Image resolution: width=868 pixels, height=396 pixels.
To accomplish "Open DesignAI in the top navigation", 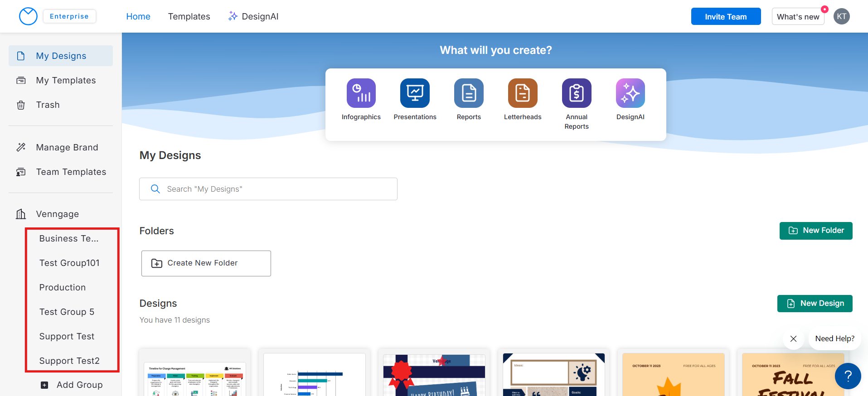I will tap(253, 16).
